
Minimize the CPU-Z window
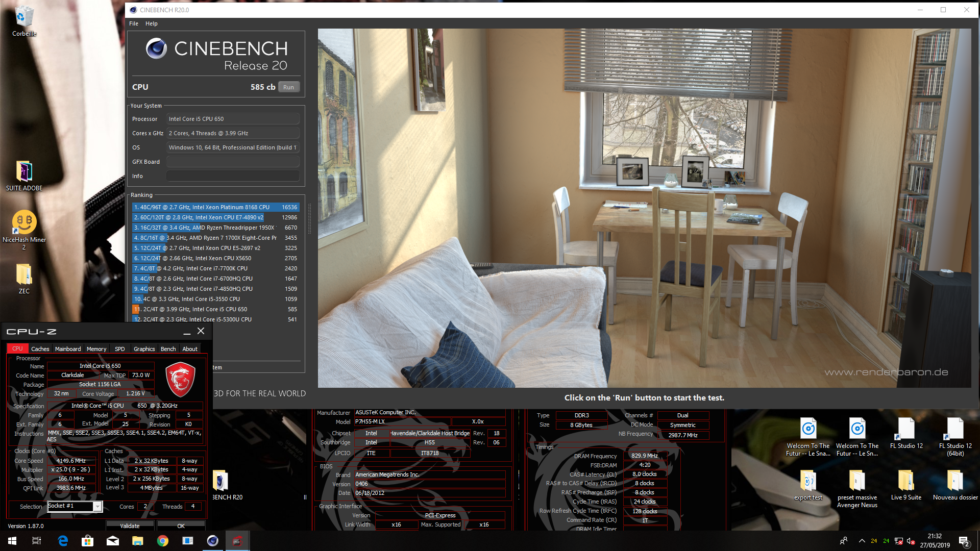pos(187,332)
